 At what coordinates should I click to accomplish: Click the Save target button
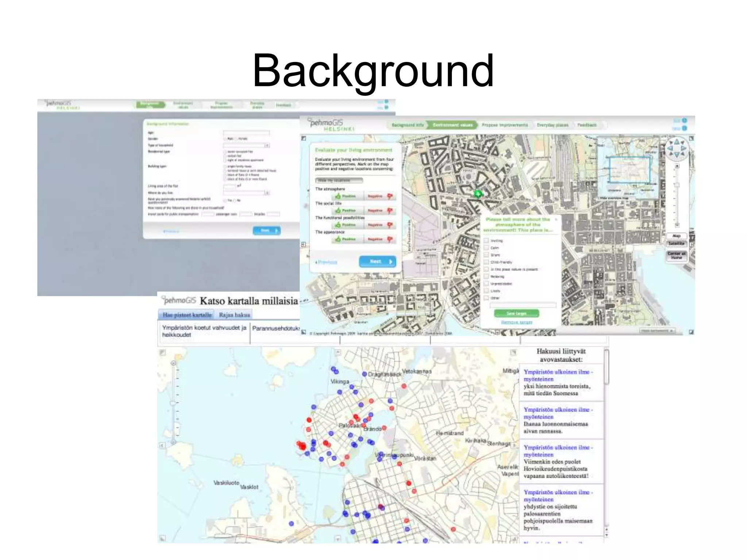[x=516, y=313]
